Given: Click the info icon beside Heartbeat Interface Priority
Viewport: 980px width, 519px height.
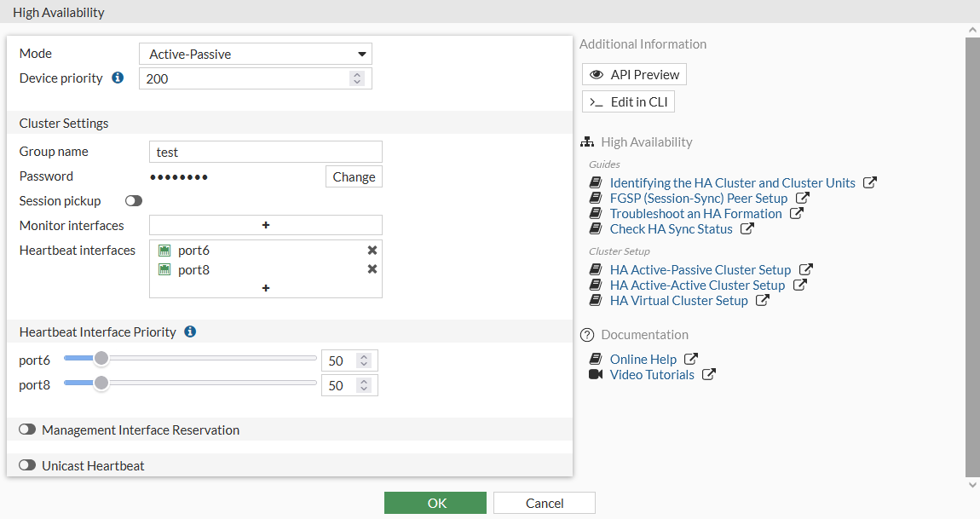Looking at the screenshot, I should [189, 332].
